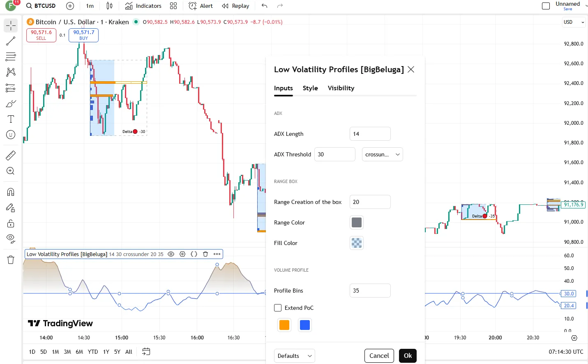Switch to the Style tab
The width and height of the screenshot is (588, 364).
tap(310, 88)
